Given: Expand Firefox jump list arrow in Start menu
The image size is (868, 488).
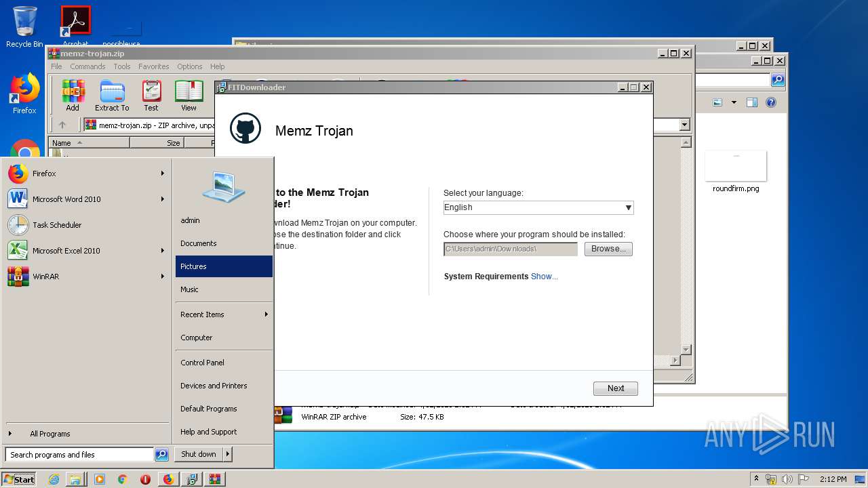Looking at the screenshot, I should (x=163, y=174).
